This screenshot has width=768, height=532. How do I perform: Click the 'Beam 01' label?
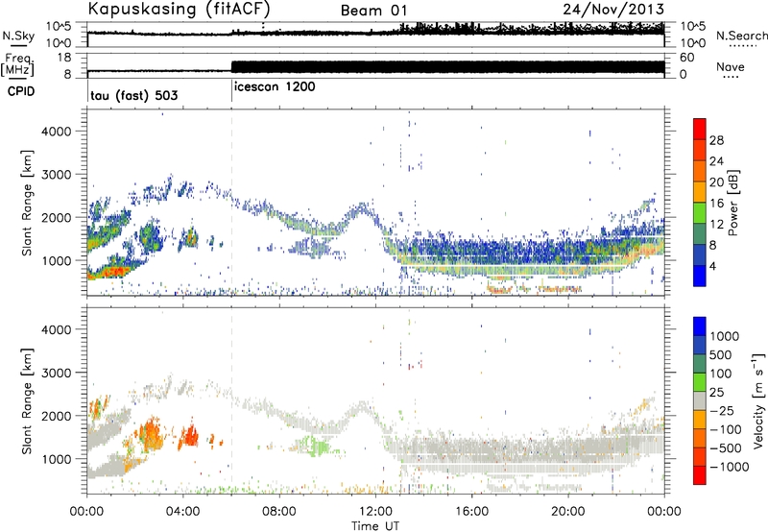(373, 11)
